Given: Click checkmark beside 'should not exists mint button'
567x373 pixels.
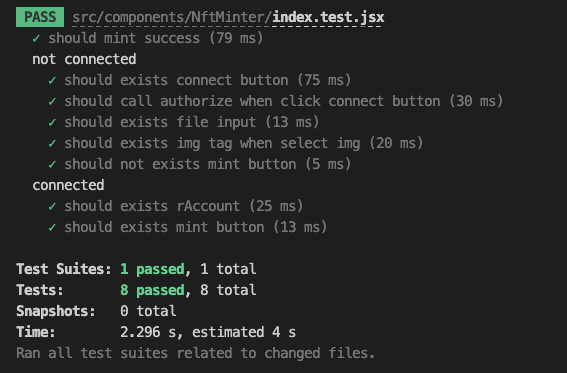Looking at the screenshot, I should point(52,164).
